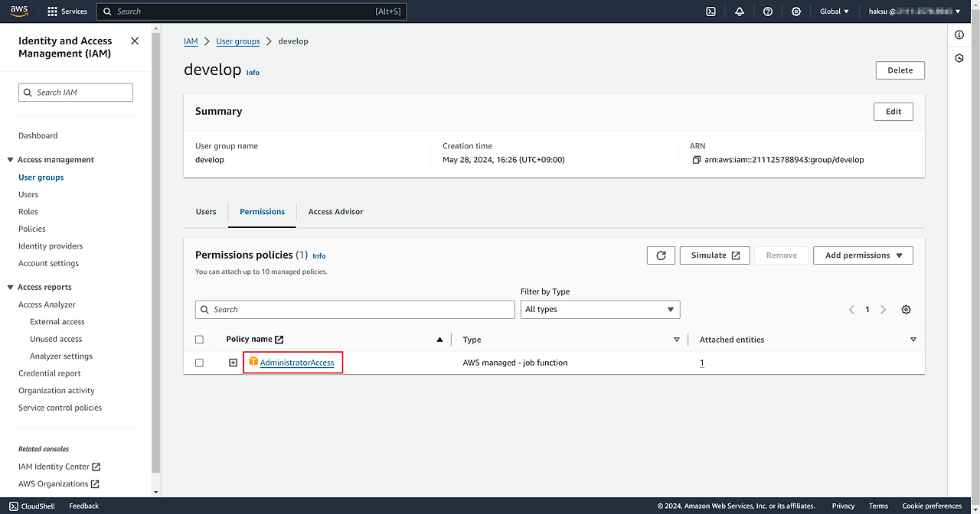Open the support help question-mark icon
This screenshot has height=514, width=980.
pos(768,11)
